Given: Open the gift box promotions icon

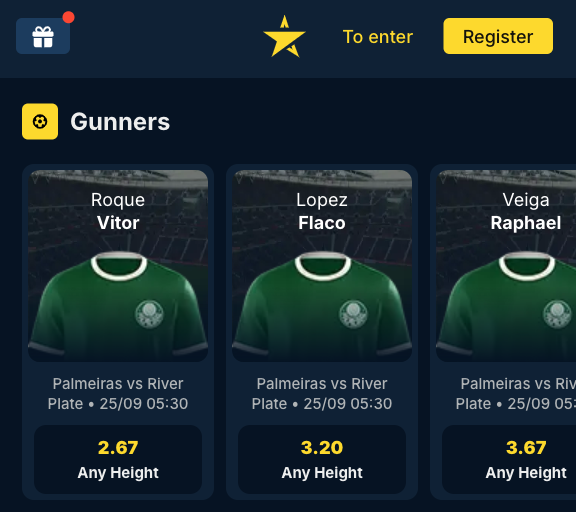Looking at the screenshot, I should click(x=43, y=36).
